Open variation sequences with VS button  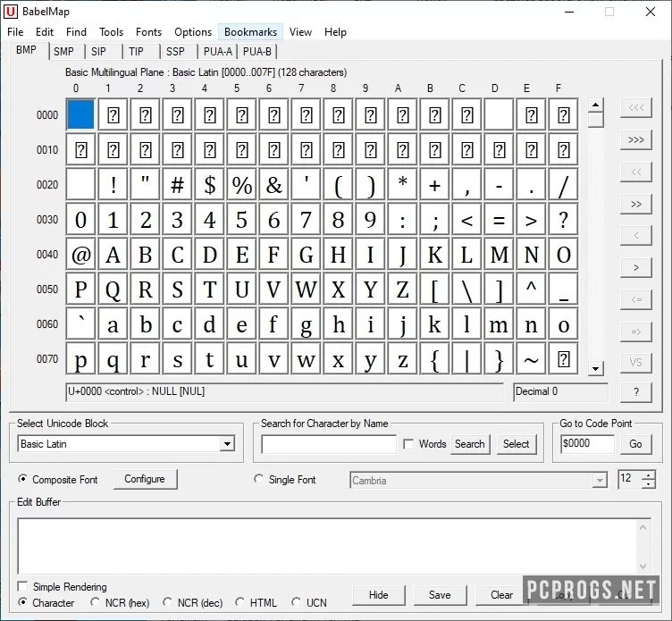[636, 363]
